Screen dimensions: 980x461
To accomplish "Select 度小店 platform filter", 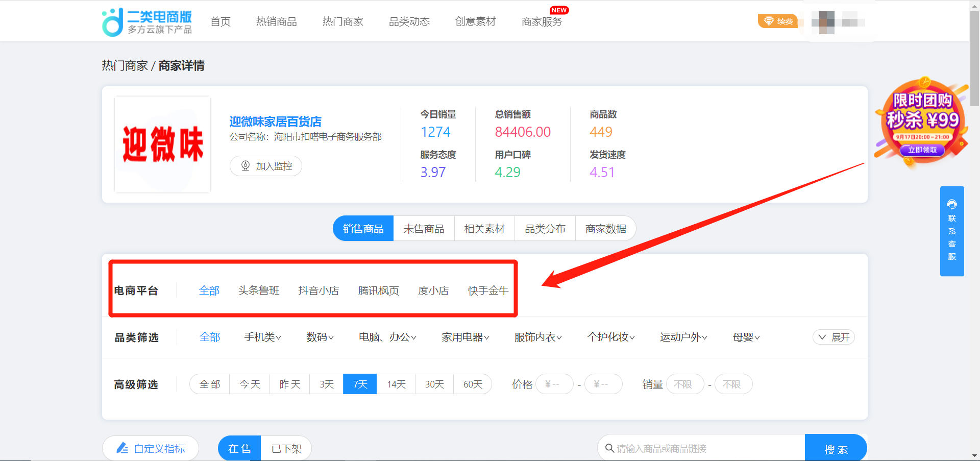I will (433, 290).
